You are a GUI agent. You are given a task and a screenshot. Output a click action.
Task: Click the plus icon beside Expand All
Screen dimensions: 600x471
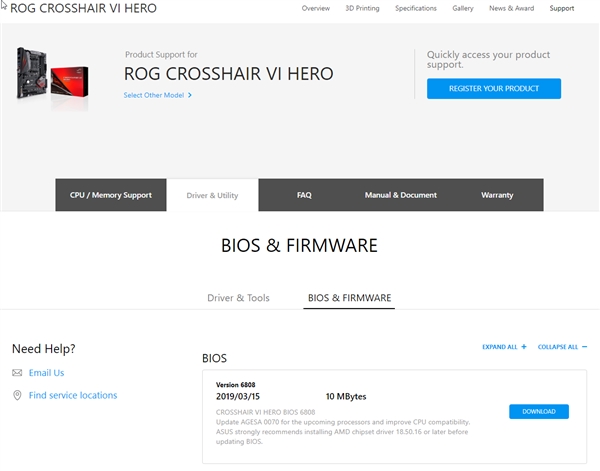point(524,347)
